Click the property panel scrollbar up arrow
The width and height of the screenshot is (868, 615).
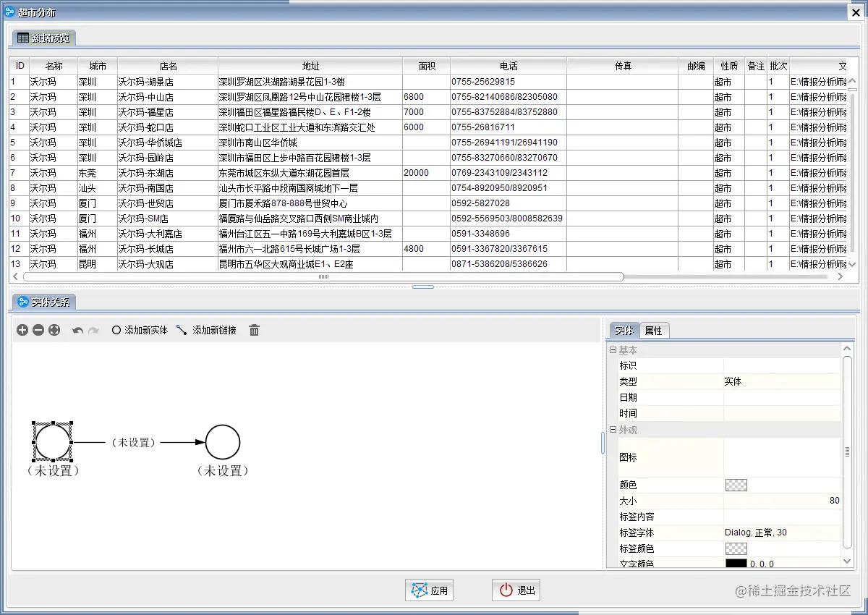[x=847, y=349]
